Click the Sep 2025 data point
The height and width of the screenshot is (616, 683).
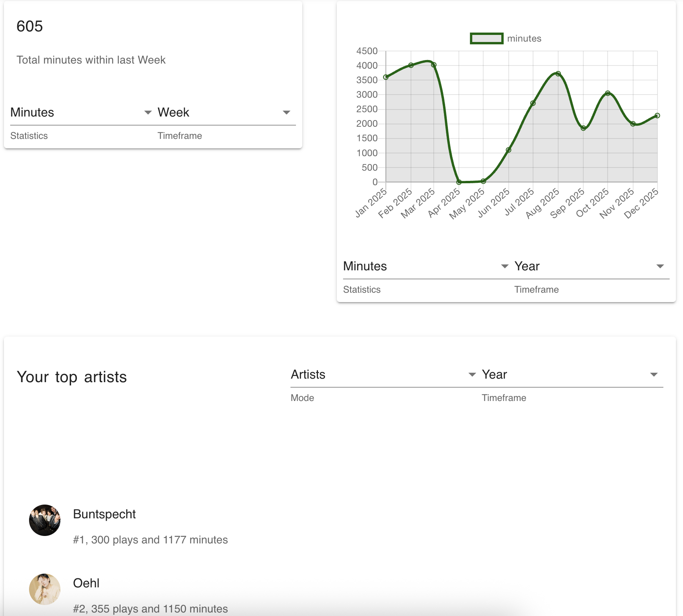[x=583, y=128]
